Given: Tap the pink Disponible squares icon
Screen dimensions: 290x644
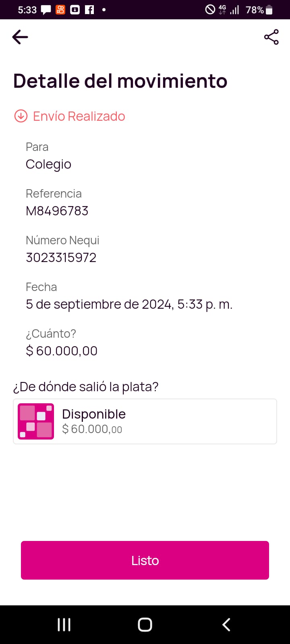Looking at the screenshot, I should 36,421.
